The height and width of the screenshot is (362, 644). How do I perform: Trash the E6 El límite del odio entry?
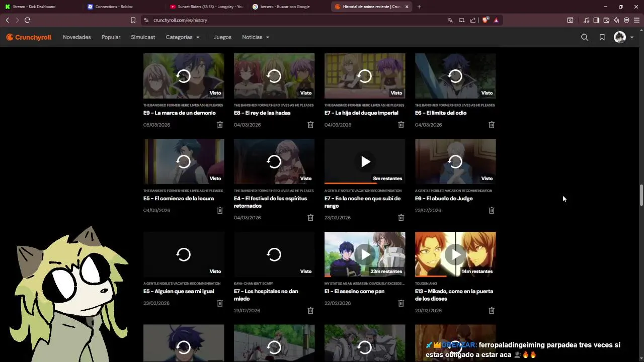[x=492, y=125]
